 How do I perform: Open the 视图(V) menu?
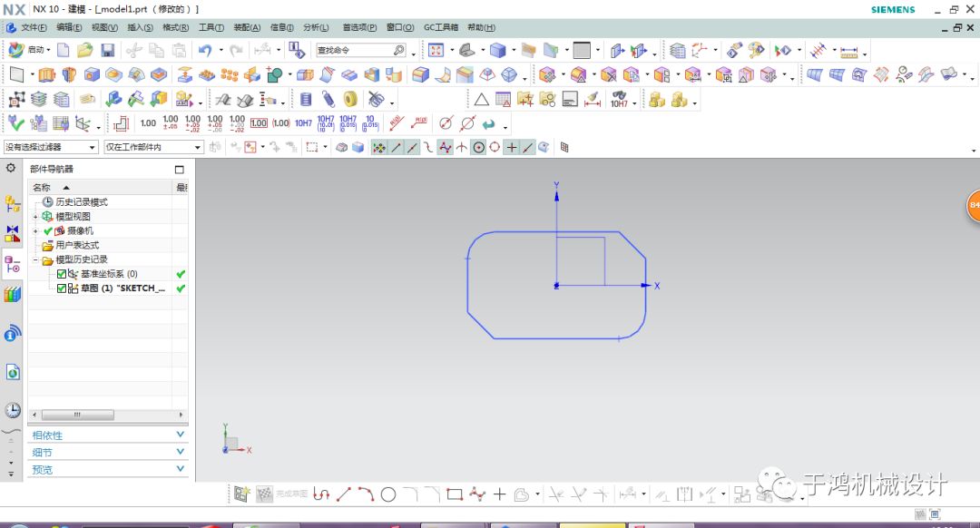[x=104, y=27]
